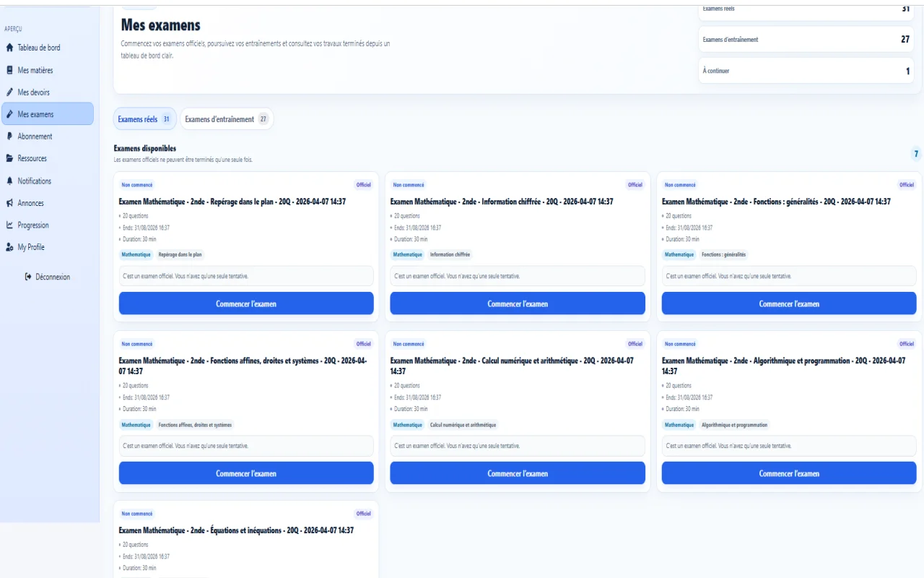The height and width of the screenshot is (578, 924).
Task: Click the Annonces megaphone icon
Action: 9,203
